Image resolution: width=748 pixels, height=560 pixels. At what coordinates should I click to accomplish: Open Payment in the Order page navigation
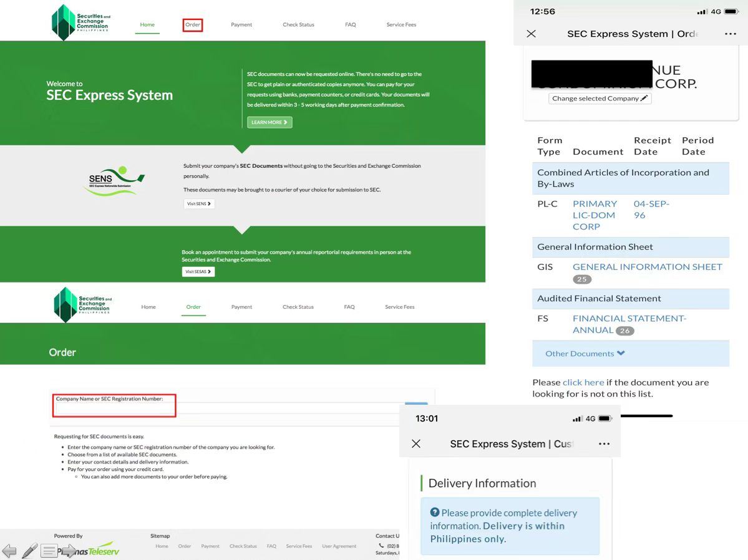point(242,307)
